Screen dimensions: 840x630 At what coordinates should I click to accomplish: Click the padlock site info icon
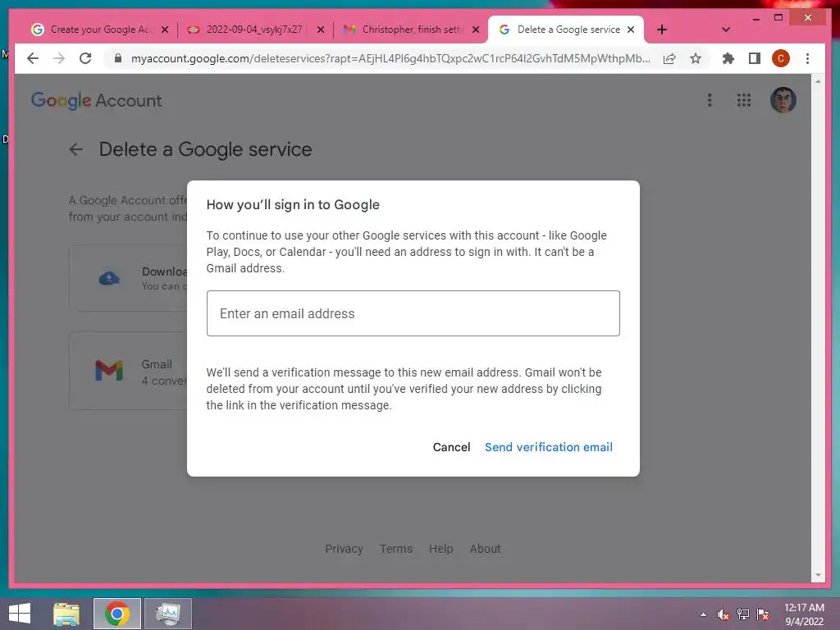click(x=118, y=58)
